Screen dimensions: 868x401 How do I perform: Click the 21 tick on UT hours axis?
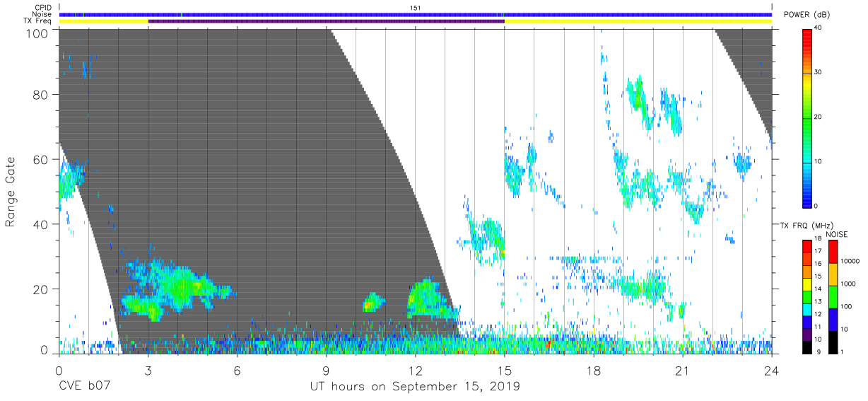(x=683, y=371)
